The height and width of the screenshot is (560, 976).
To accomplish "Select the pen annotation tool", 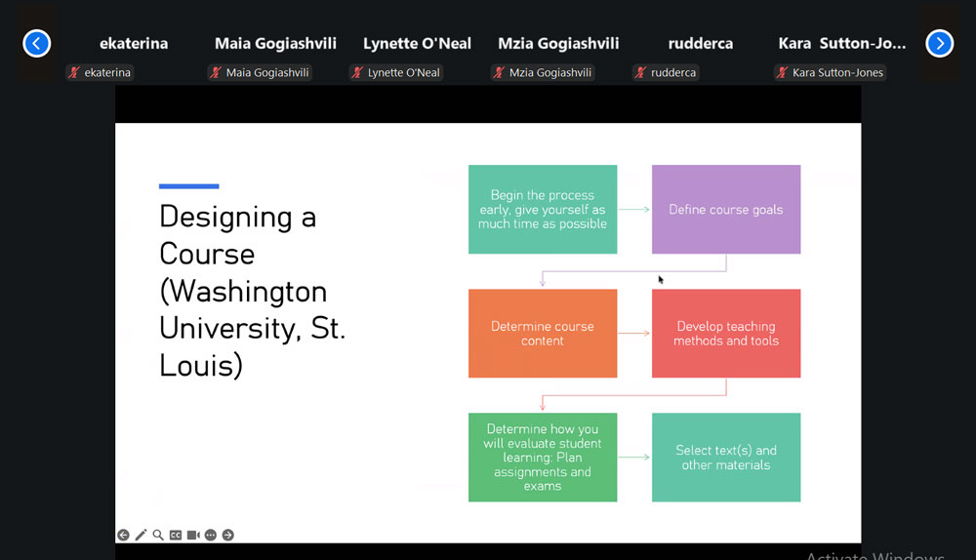I will pos(141,535).
